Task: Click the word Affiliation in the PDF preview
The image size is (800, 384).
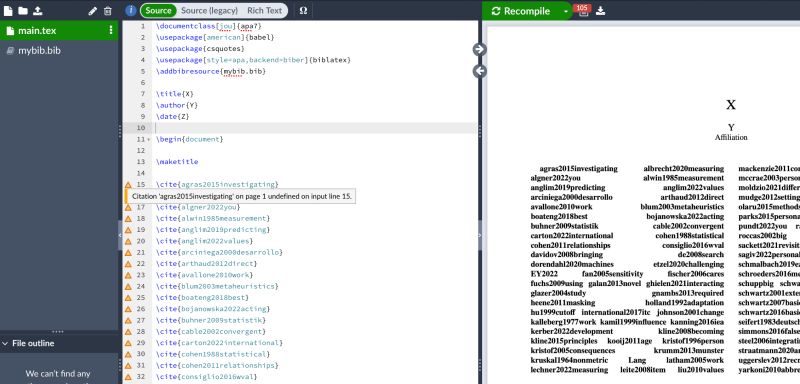Action: pos(731,137)
